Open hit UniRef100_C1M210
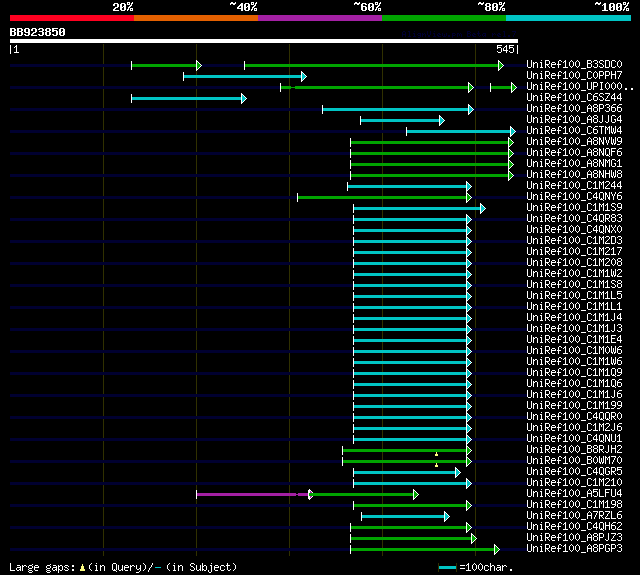Screen dimensions: 640x575 pyautogui.click(x=574, y=483)
